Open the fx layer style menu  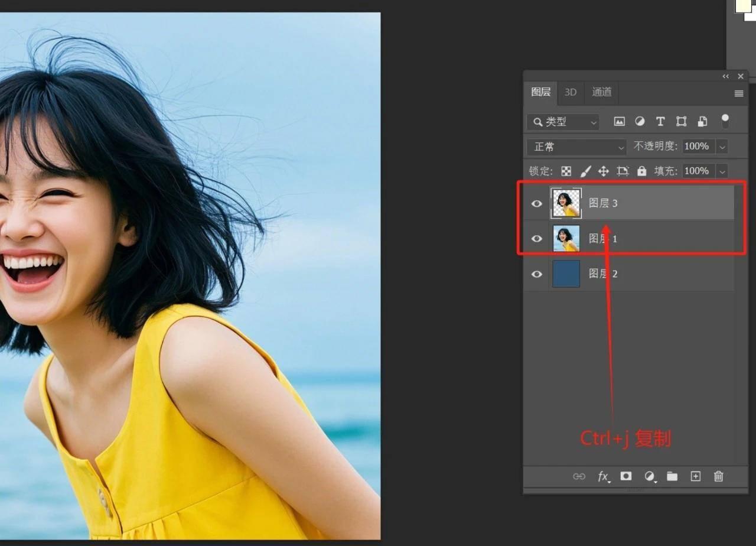pyautogui.click(x=603, y=476)
